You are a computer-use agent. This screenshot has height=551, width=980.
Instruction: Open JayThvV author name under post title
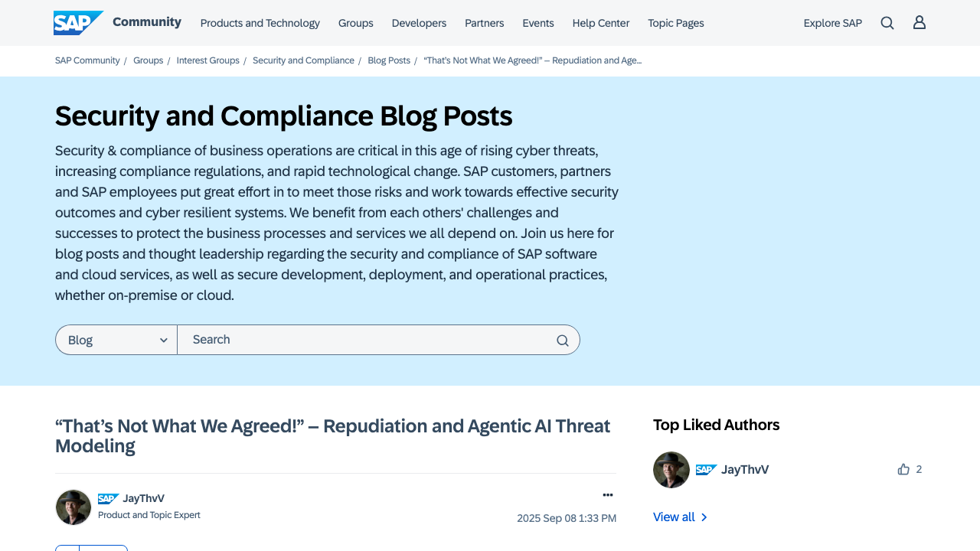[x=144, y=498]
